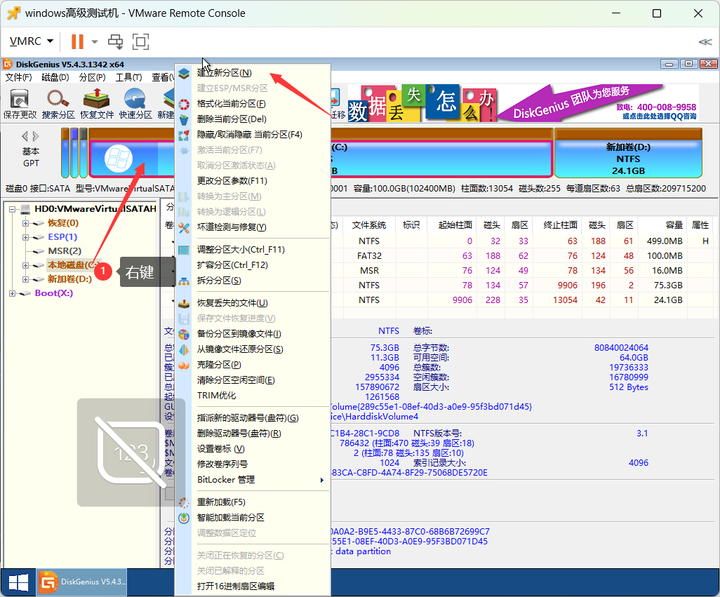The width and height of the screenshot is (720, 597).
Task: Open the 磁盘(D) menu
Action: point(55,78)
